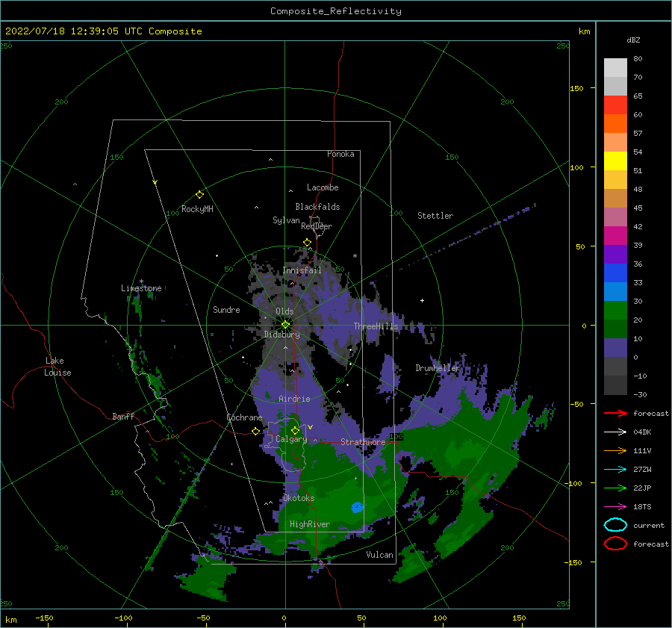Click the magenta 18TS arrow icon
Screen dimensions: 672x628
click(615, 507)
